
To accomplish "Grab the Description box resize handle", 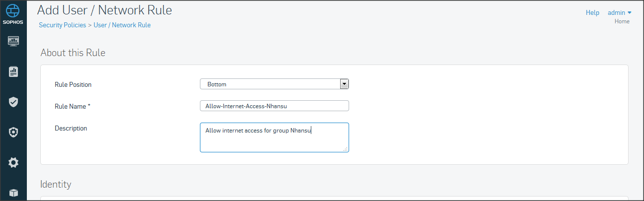I will [345, 148].
